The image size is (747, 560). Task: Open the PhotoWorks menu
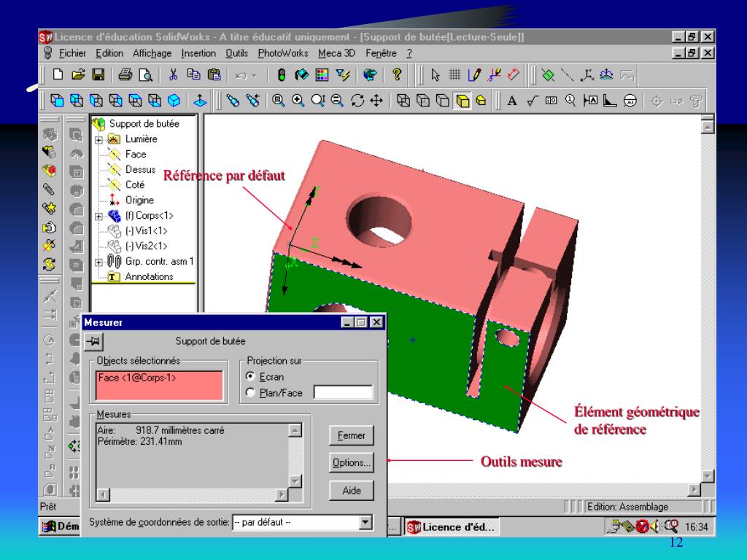pos(283,53)
